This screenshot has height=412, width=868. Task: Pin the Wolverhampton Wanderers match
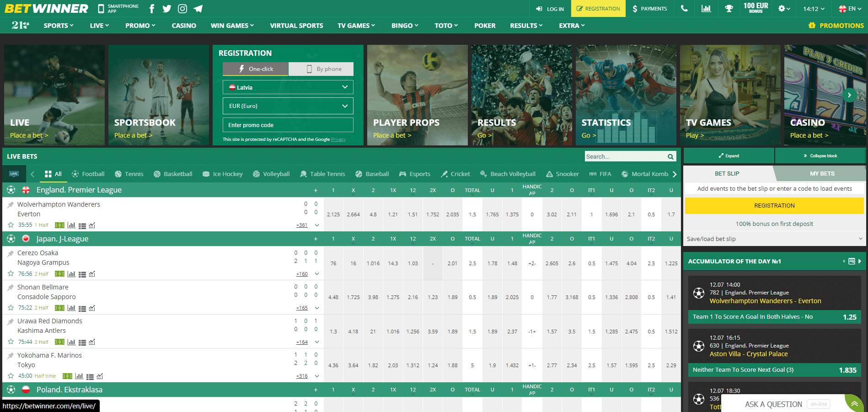click(11, 205)
